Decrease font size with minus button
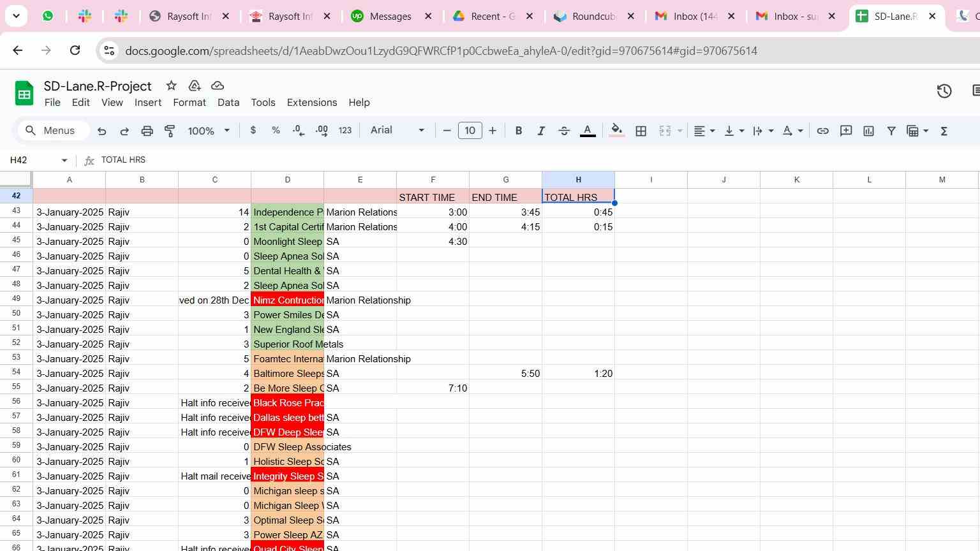The width and height of the screenshot is (980, 551). tap(447, 131)
